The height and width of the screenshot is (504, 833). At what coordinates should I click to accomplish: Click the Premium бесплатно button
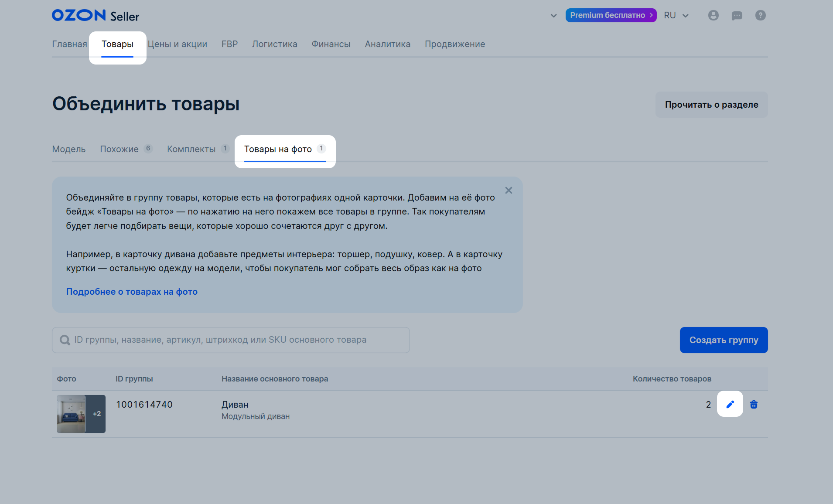click(611, 15)
